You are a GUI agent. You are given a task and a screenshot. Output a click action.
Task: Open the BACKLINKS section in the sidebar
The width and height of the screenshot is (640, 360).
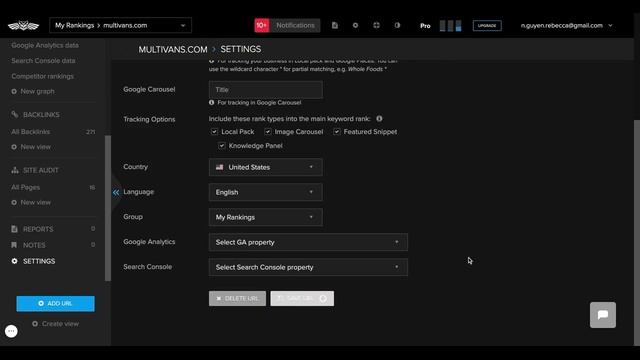point(41,115)
